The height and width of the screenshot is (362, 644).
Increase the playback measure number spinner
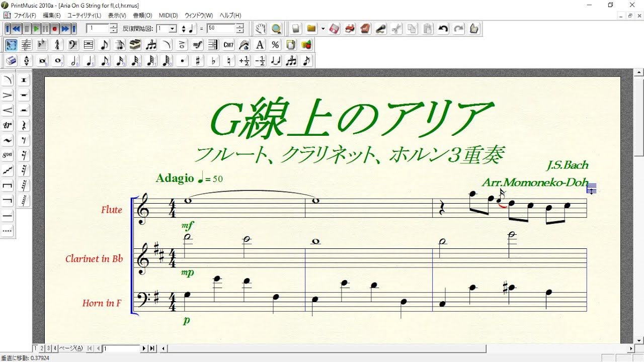[x=113, y=26]
